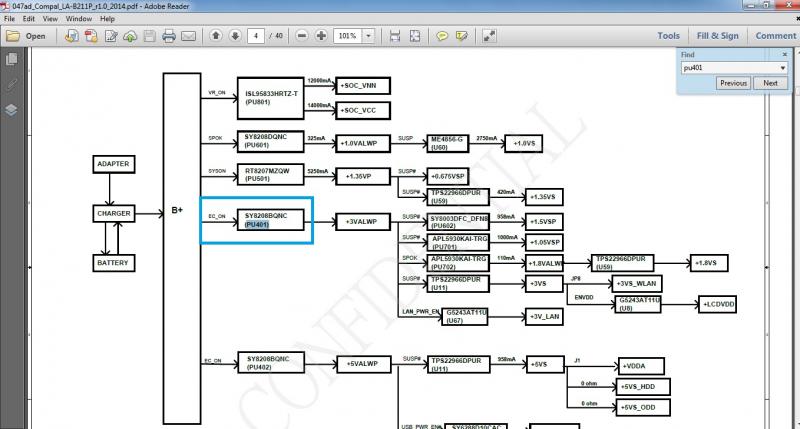This screenshot has width=800, height=429.
Task: Click the Convert PDF export icon
Action: point(91,36)
